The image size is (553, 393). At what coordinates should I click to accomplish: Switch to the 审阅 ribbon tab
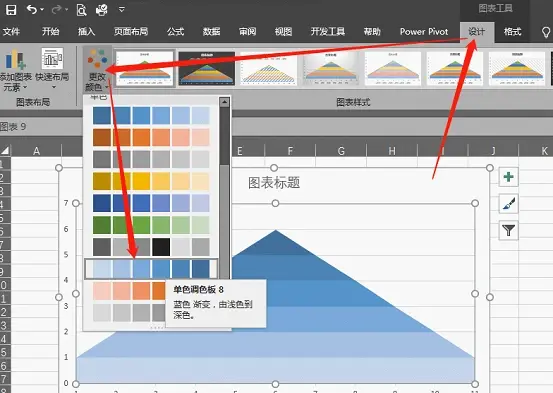point(247,32)
